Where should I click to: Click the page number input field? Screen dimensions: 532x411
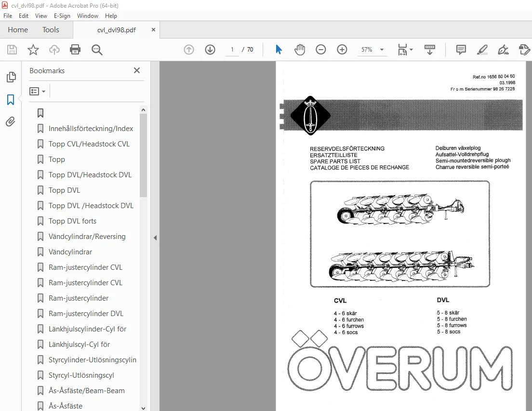point(232,50)
